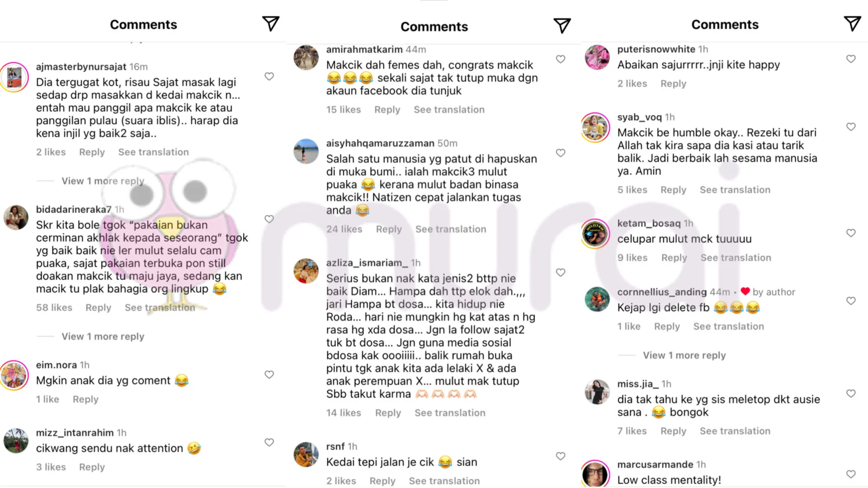The width and height of the screenshot is (868, 488).
Task: Tap the share arrow icon in middle Comments header
Action: [x=562, y=26]
